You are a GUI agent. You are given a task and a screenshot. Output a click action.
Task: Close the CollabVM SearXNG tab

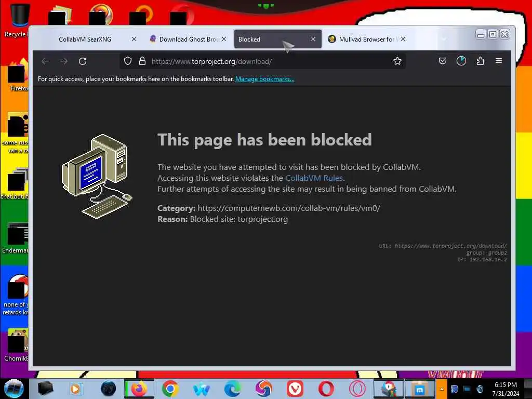coord(134,39)
